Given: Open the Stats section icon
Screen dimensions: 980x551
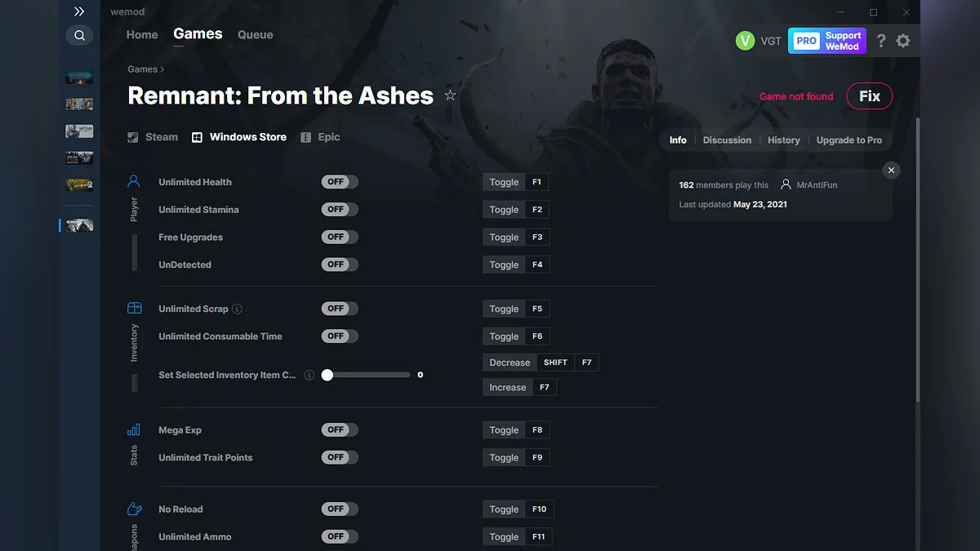Looking at the screenshot, I should (134, 429).
